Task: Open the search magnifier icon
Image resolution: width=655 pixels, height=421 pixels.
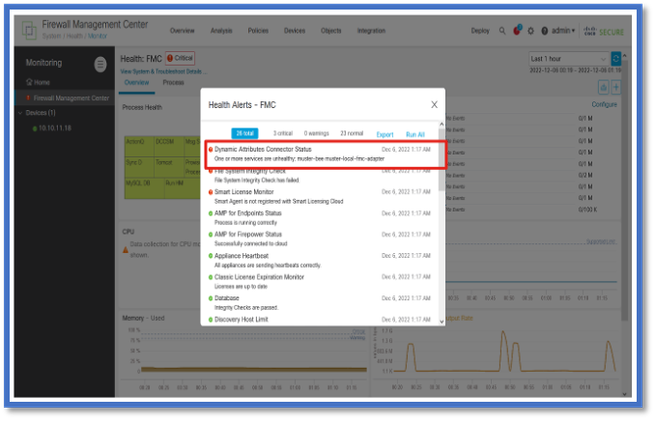Action: (502, 31)
